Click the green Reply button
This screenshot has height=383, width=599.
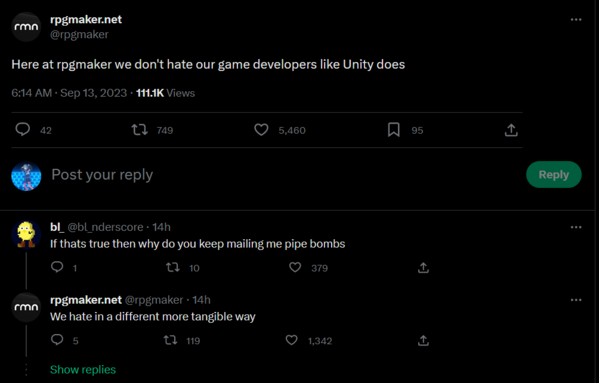point(554,175)
